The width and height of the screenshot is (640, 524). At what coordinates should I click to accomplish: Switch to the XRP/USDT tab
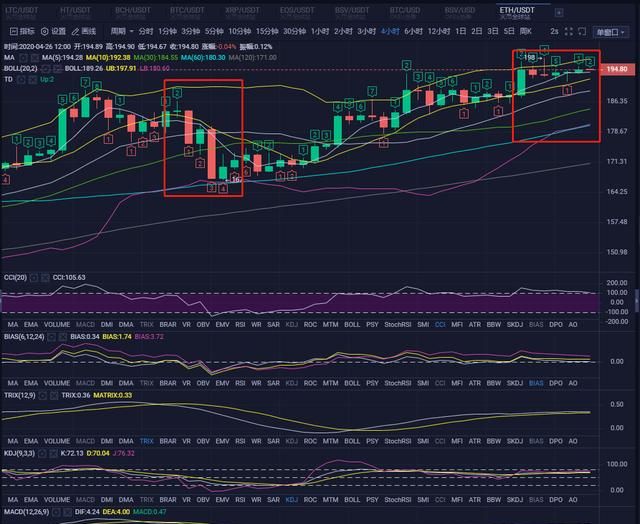pos(242,12)
